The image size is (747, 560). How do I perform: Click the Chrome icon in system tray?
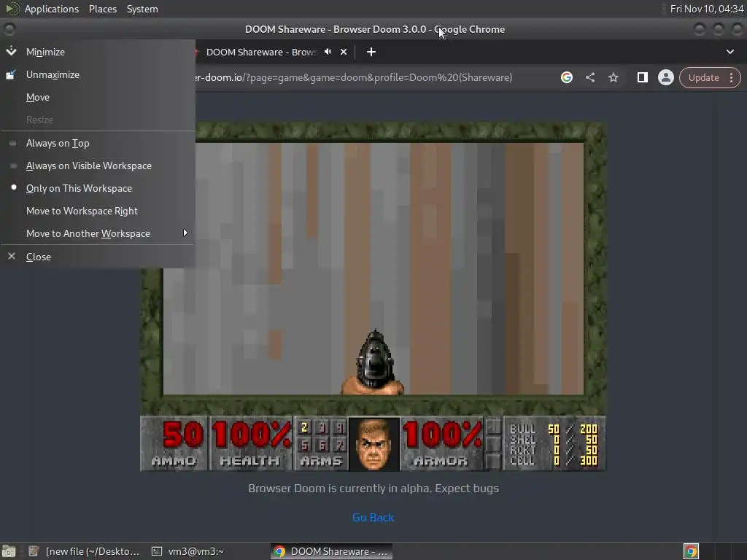pos(691,551)
